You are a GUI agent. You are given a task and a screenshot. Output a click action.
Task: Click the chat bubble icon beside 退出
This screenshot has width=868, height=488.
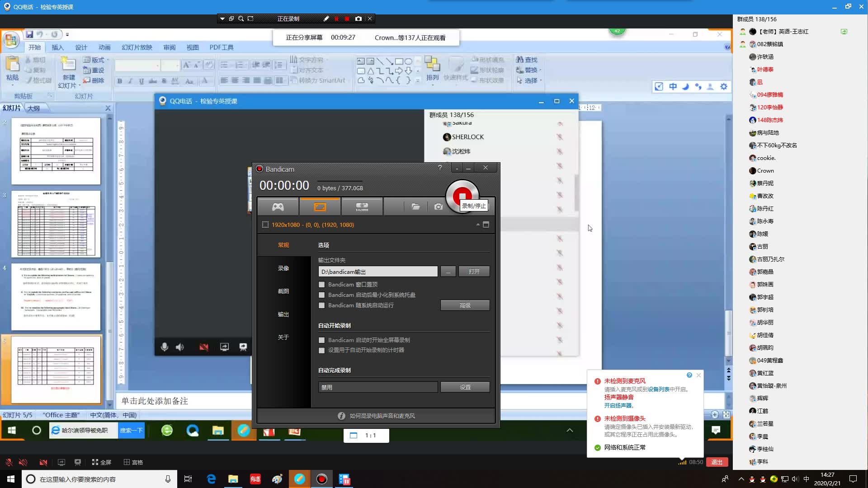pyautogui.click(x=716, y=430)
